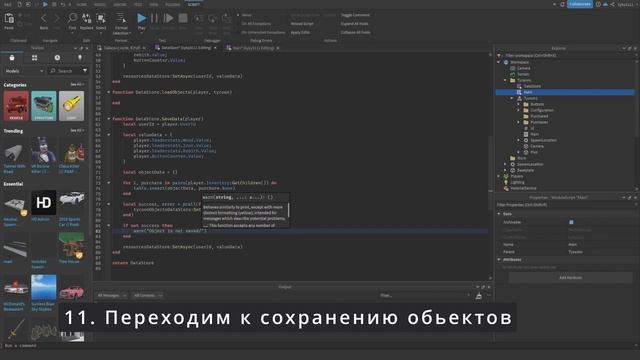Image resolution: width=640 pixels, height=360 pixels.
Task: Expand the Buttons folder in Explorer
Action: tap(519, 104)
